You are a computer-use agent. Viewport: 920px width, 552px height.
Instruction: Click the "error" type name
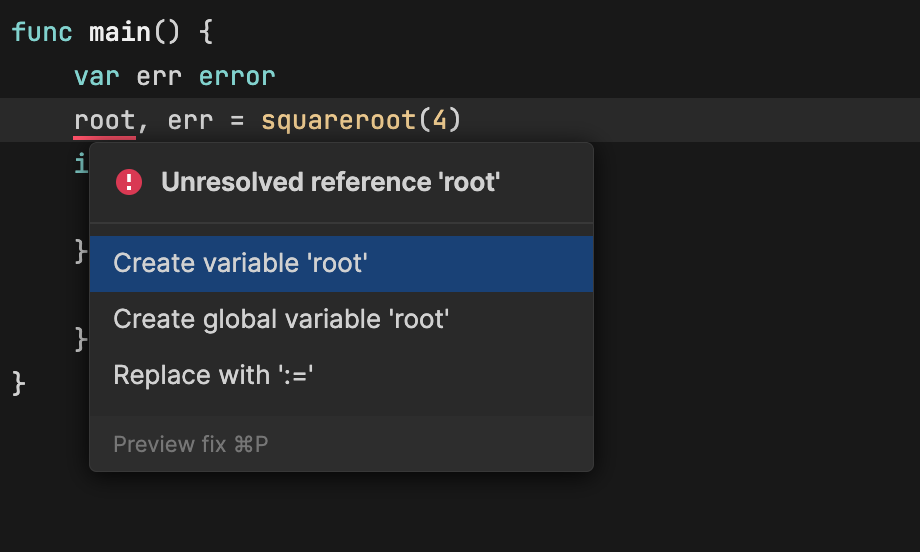coord(237,77)
